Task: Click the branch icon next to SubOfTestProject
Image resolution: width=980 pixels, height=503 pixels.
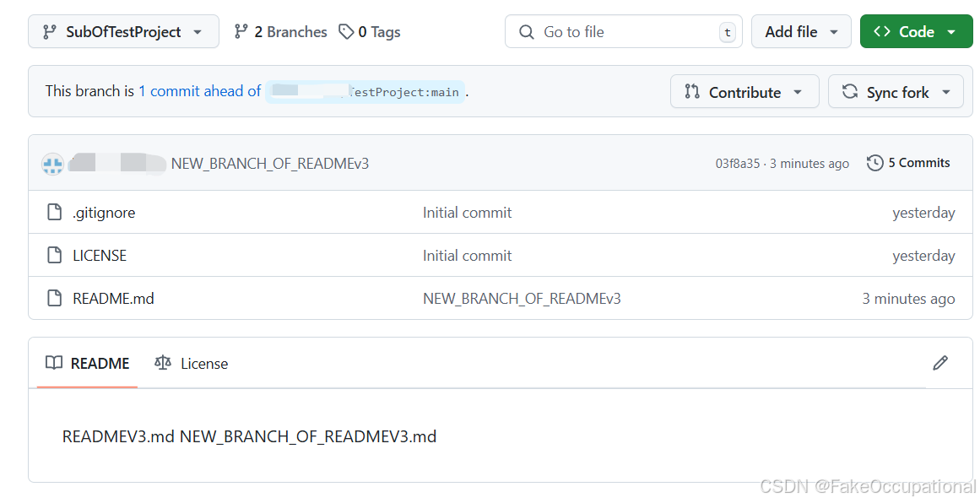Action: pyautogui.click(x=49, y=32)
